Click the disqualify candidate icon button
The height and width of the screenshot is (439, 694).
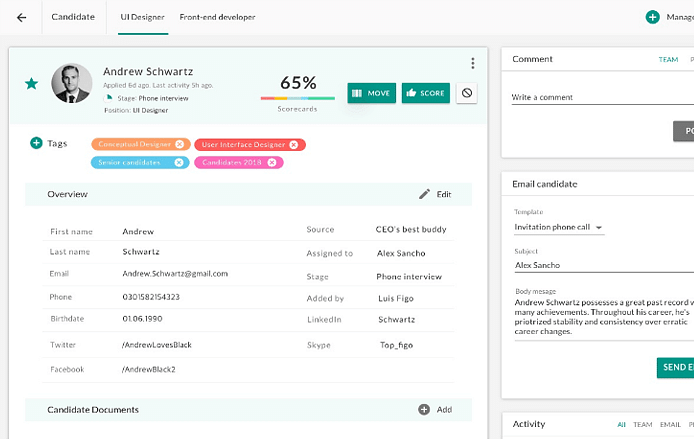466,93
